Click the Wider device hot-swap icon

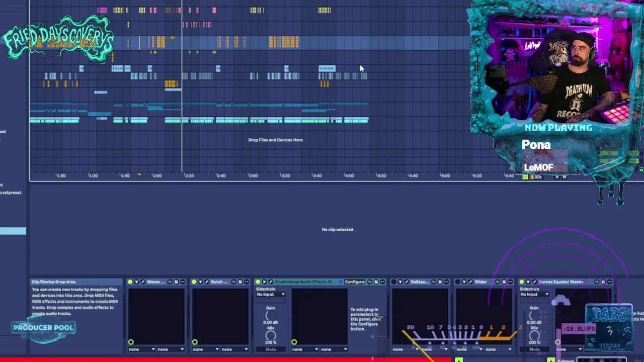[498, 282]
